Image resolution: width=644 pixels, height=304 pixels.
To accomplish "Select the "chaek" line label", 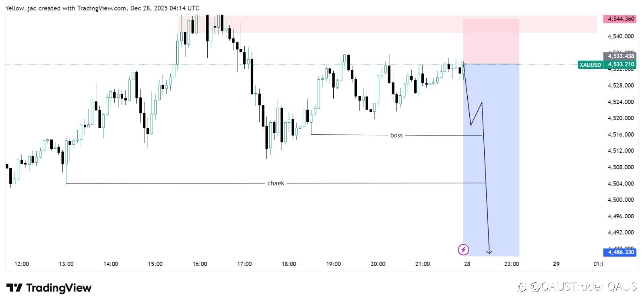I will click(x=276, y=183).
